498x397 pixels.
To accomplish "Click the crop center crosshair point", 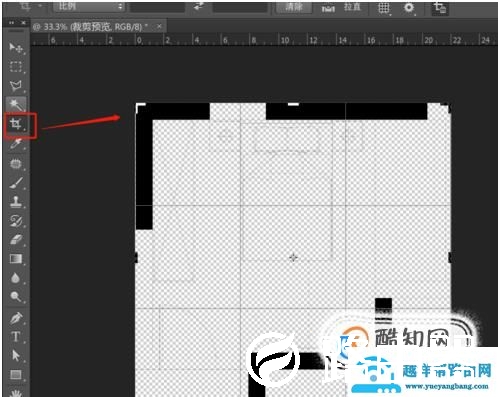I will 293,257.
